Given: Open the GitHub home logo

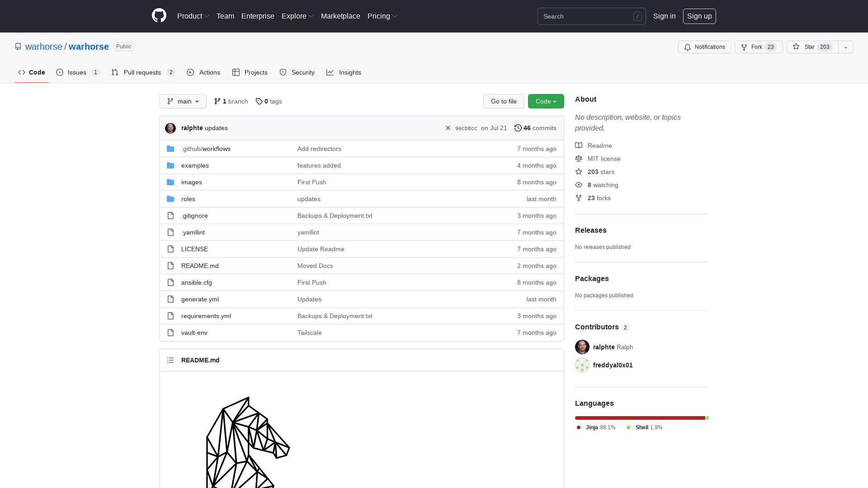Looking at the screenshot, I should point(159,16).
